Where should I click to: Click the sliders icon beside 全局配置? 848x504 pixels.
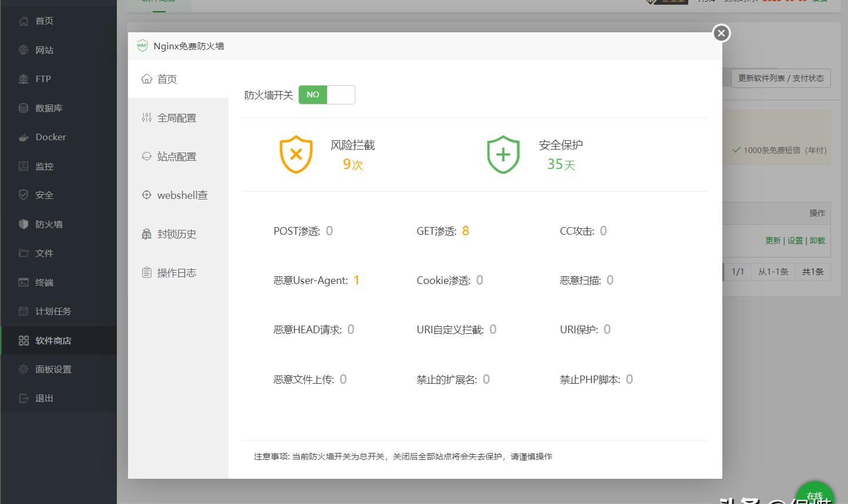147,117
